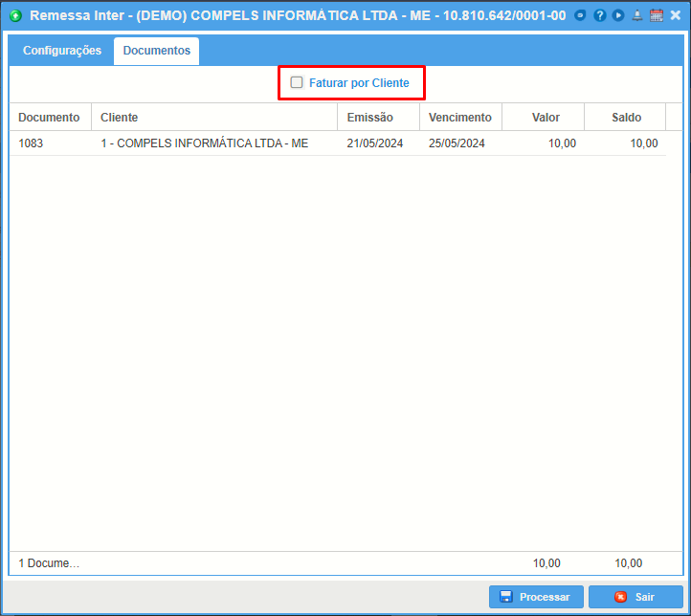691x616 pixels.
Task: Close the Remessa Inter window
Action: coord(675,16)
